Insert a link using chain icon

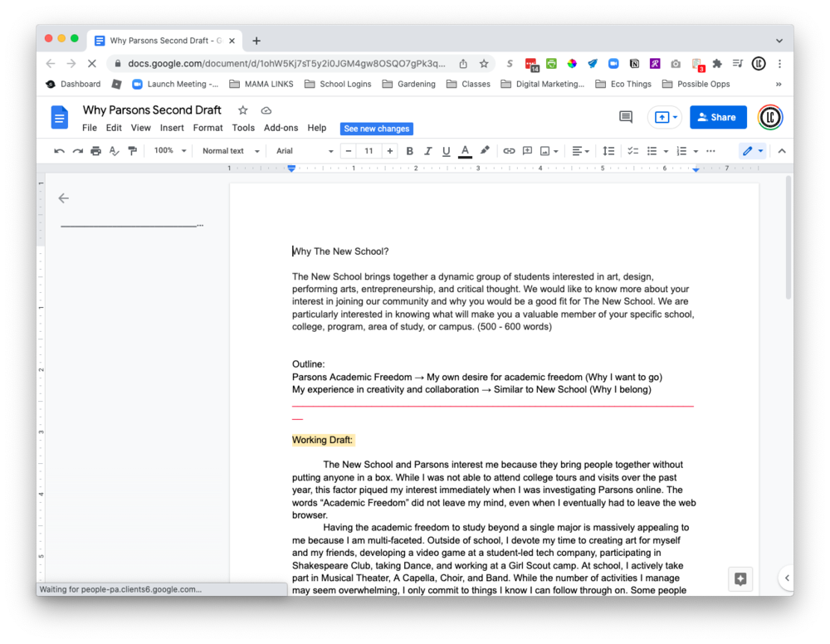tap(509, 151)
